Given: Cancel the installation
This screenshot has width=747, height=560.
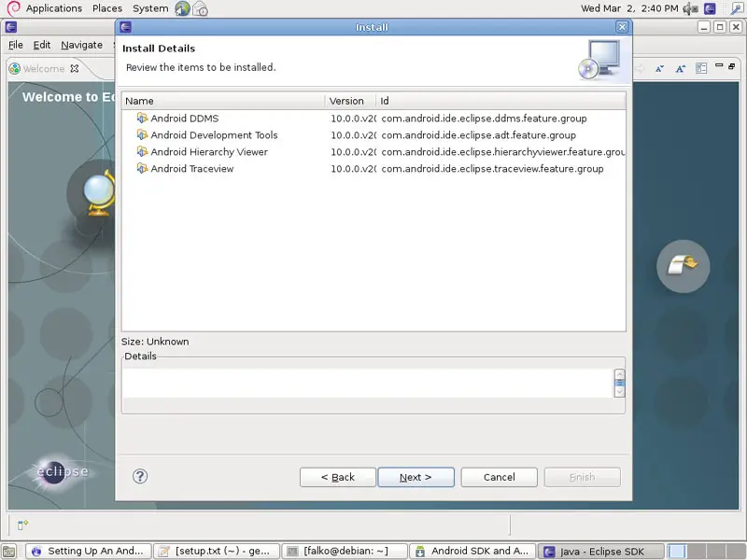Looking at the screenshot, I should [x=500, y=477].
